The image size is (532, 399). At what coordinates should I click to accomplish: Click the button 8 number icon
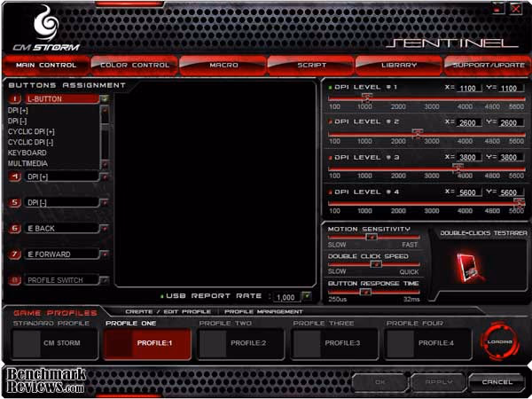point(14,280)
